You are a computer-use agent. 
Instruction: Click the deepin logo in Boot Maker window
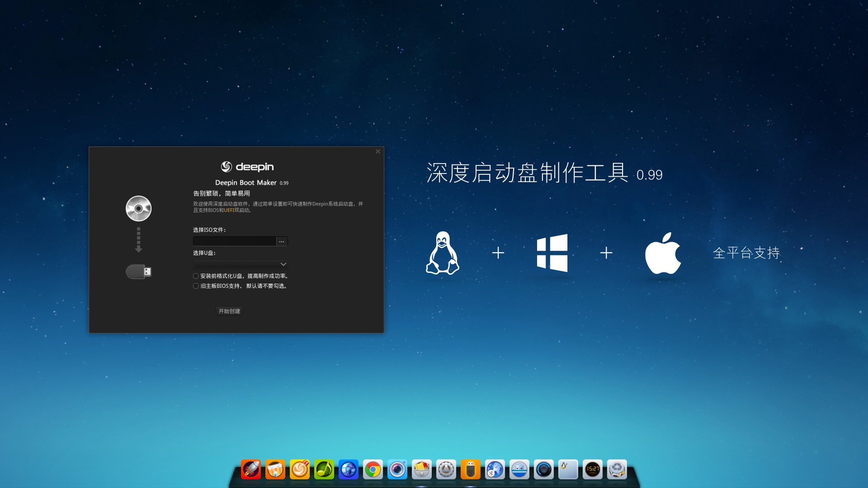[x=247, y=167]
